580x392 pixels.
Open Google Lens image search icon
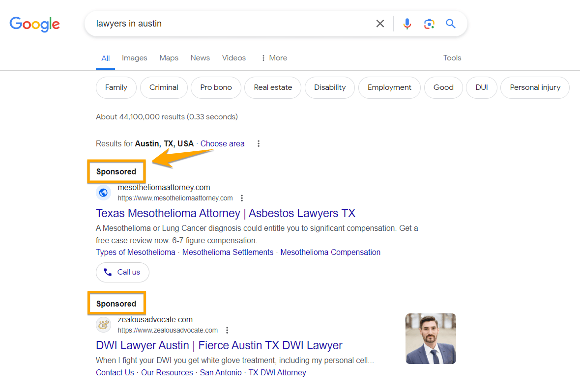point(429,24)
